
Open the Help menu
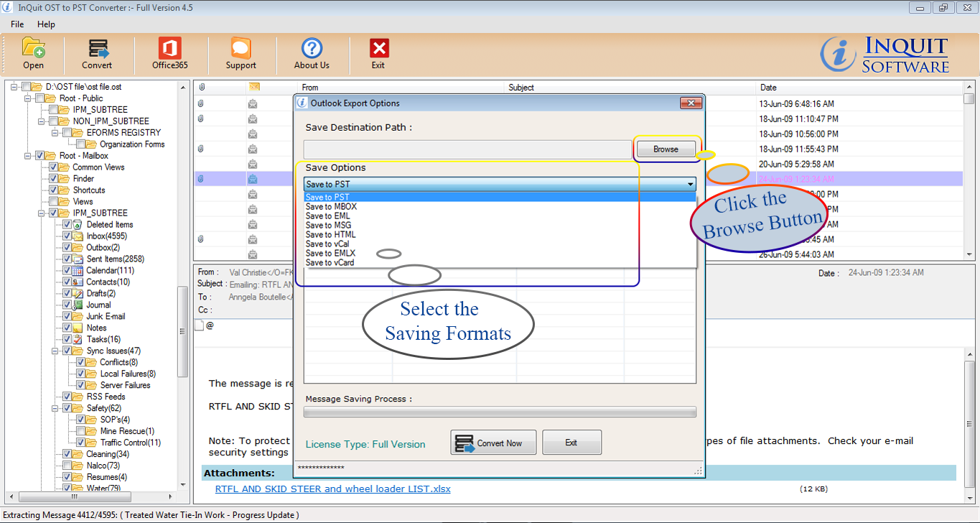pos(46,24)
